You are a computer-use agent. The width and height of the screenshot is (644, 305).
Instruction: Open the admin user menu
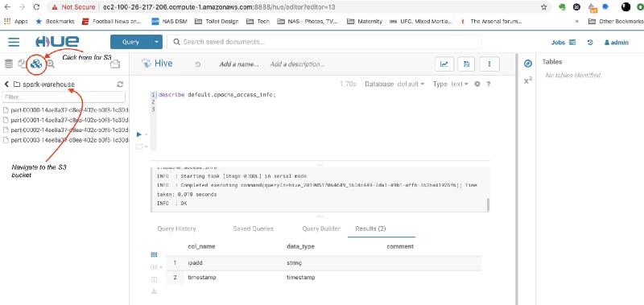click(x=616, y=43)
